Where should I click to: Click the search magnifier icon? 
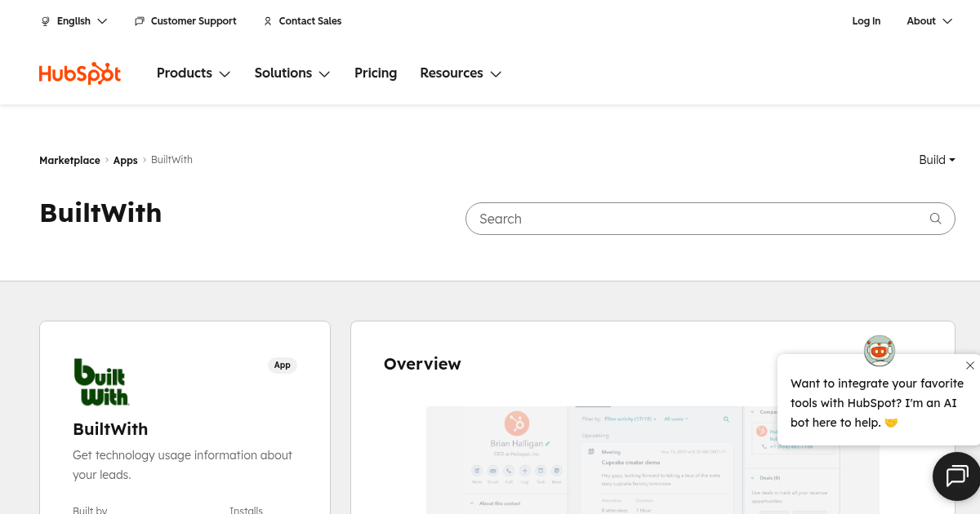[x=936, y=219]
